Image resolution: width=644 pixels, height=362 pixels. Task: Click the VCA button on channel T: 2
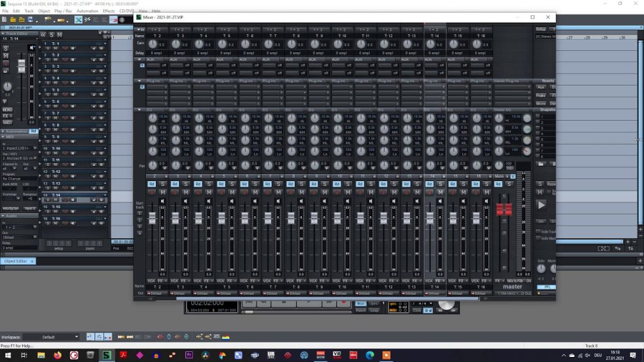pyautogui.click(x=151, y=281)
